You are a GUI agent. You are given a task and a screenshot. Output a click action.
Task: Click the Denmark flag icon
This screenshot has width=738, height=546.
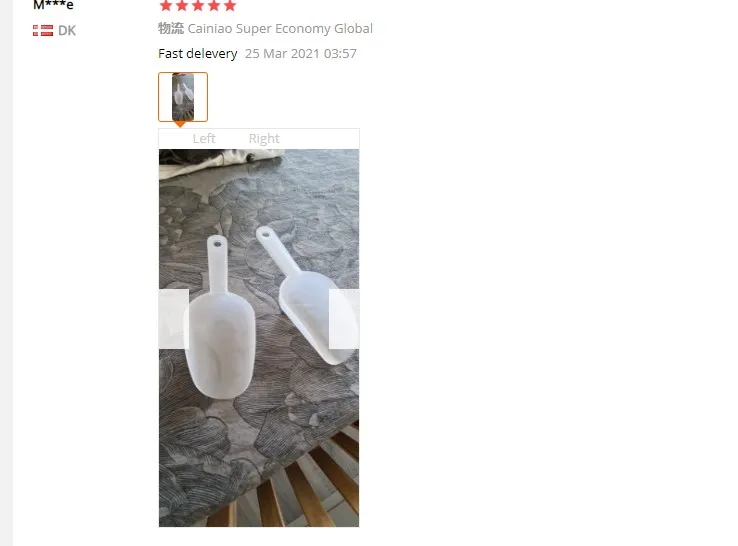[x=43, y=31]
